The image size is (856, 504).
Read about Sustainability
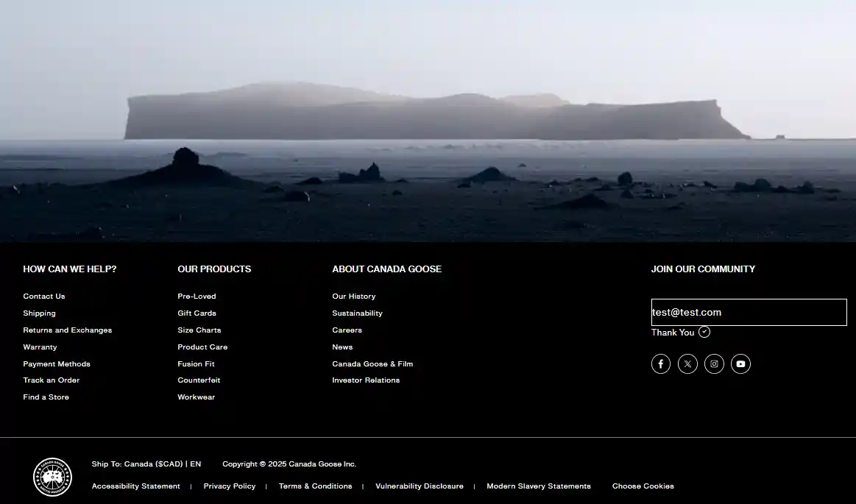(357, 313)
